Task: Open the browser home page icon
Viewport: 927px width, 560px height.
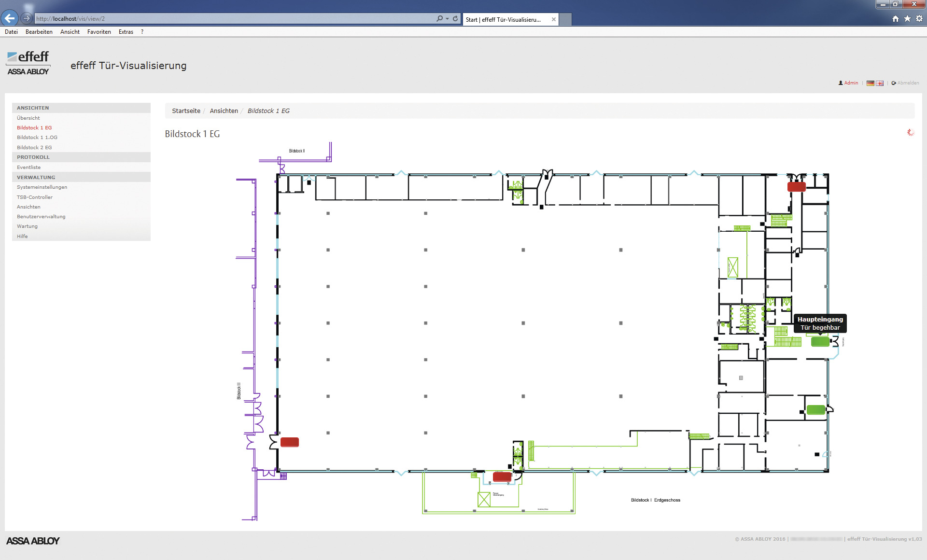Action: 896,18
